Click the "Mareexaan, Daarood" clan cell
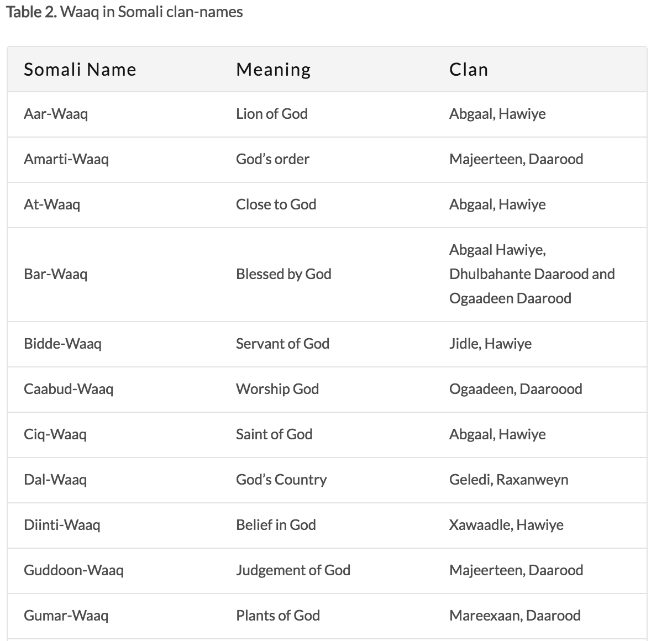Screen dimensions: 672x641 [514, 616]
